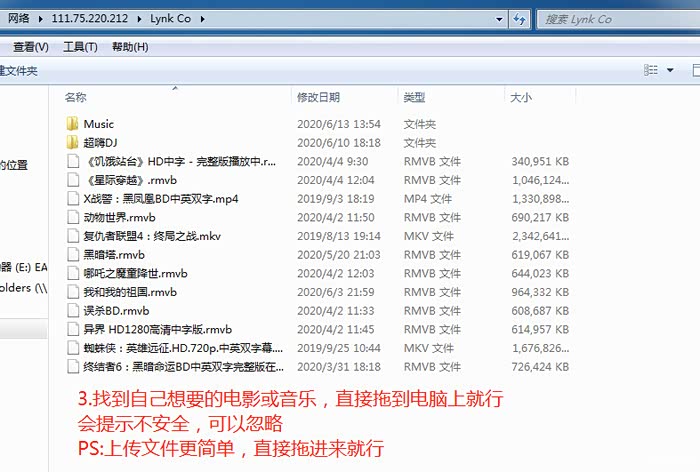Select file icon of 哪吒之魔童降世.rmvb
The width and height of the screenshot is (700, 472).
[x=73, y=273]
